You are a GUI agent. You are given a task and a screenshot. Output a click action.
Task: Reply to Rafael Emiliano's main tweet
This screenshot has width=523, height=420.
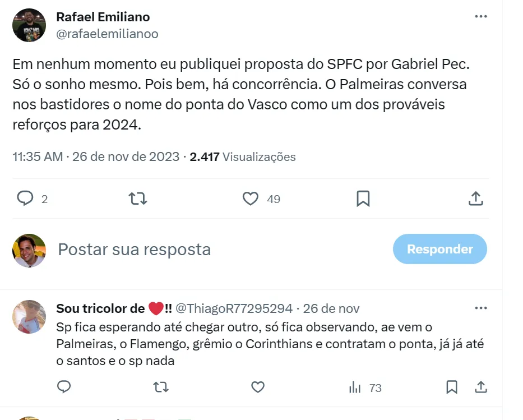(25, 199)
